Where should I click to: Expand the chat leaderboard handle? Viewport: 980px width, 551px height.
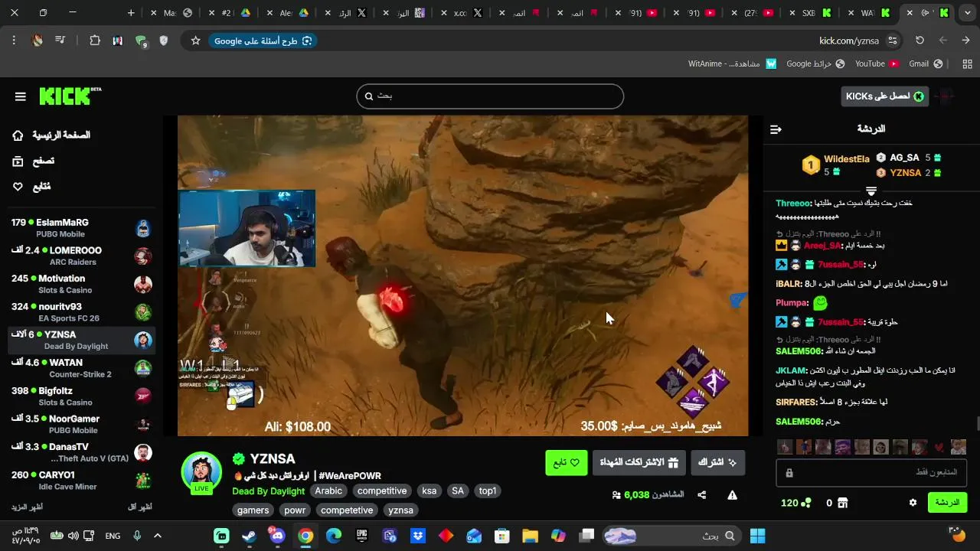tap(871, 190)
